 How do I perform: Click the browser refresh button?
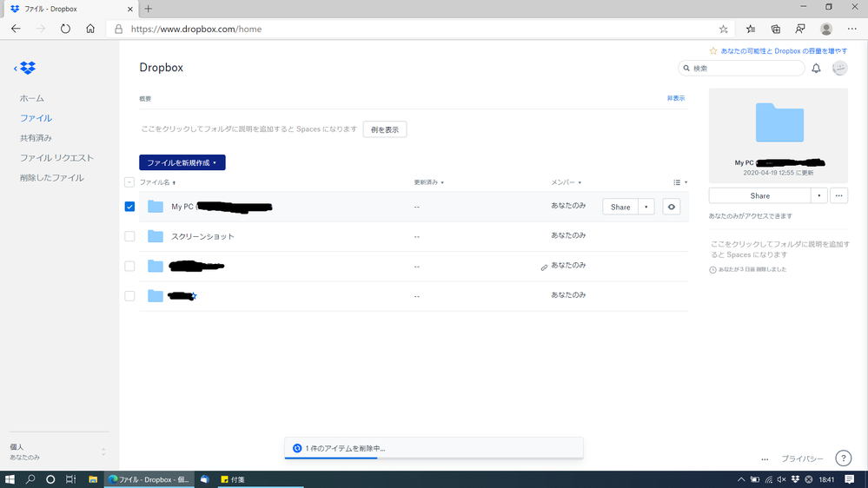pos(65,29)
